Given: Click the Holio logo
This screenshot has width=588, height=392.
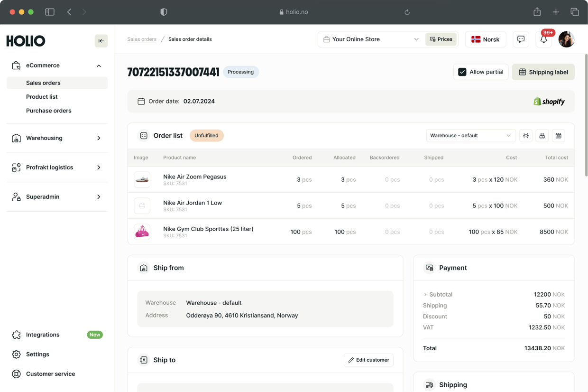Looking at the screenshot, I should (26, 41).
